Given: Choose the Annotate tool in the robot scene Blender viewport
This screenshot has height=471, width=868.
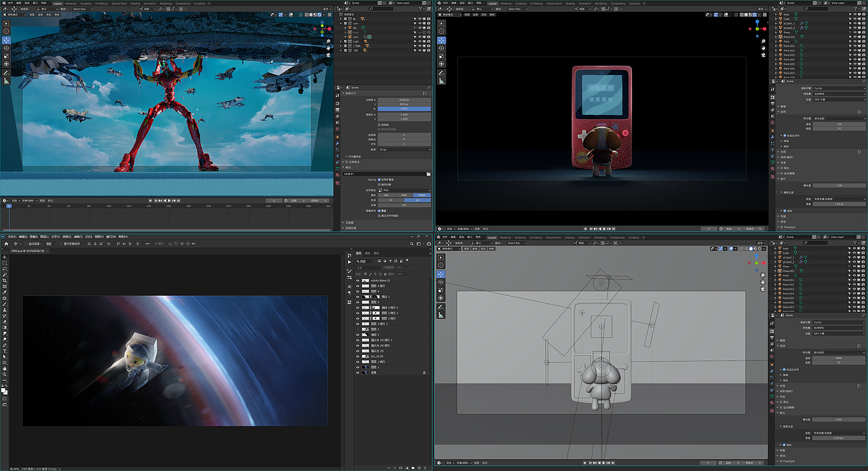Looking at the screenshot, I should coord(6,73).
